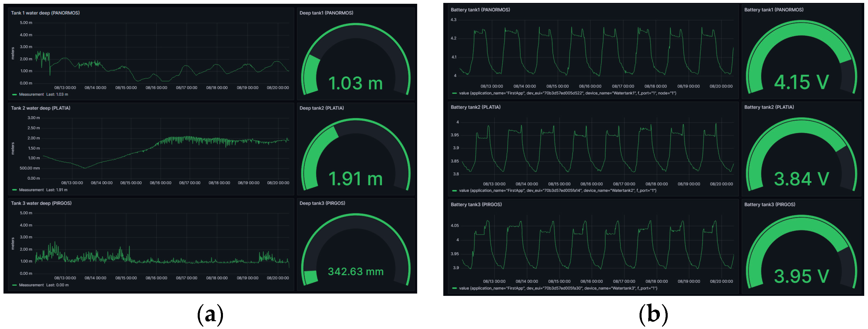Click the Deep tank3 (PIRGOS) panel title
Viewport: 868px width, 329px height.
click(322, 203)
